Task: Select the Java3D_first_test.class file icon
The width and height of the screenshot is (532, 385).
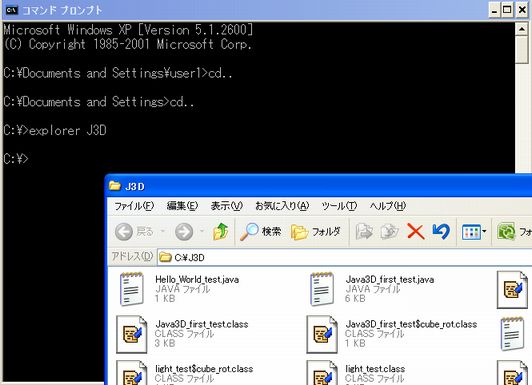Action: pos(132,334)
